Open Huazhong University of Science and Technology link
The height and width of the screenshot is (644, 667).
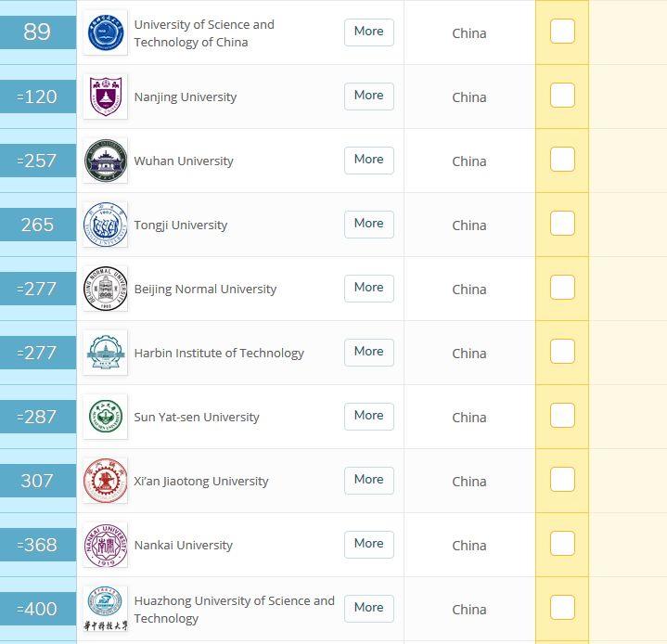(234, 610)
